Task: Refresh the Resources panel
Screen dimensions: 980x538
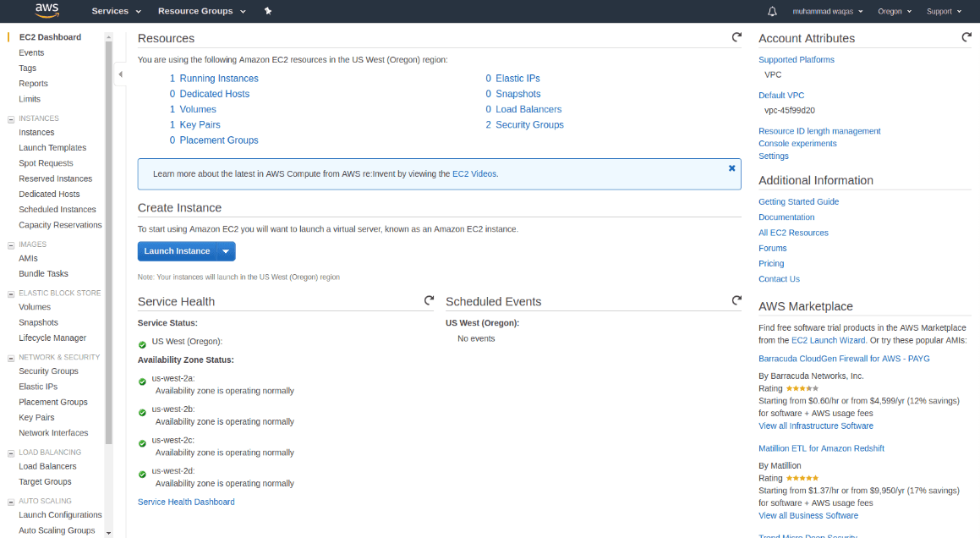Action: coord(736,37)
